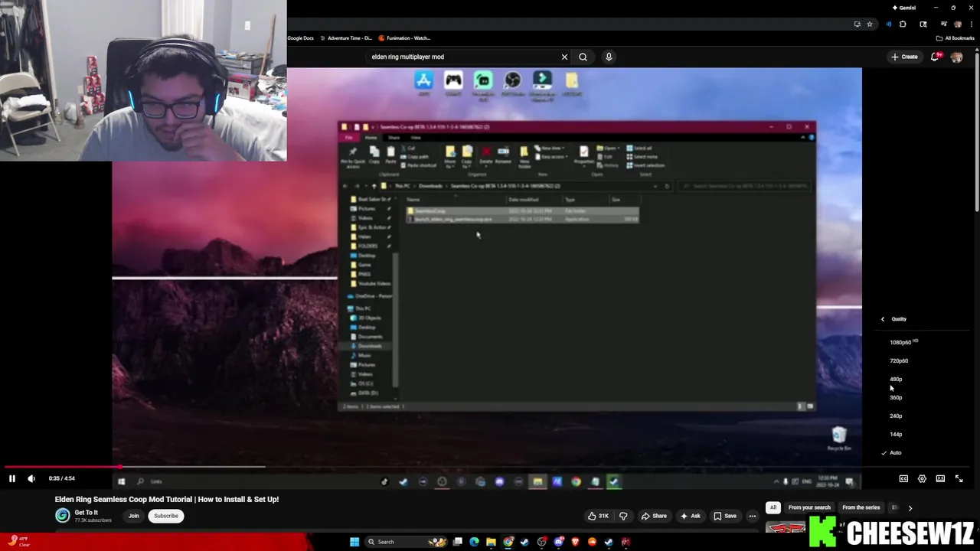
Task: Bookmark this page with star icon
Action: click(x=870, y=24)
